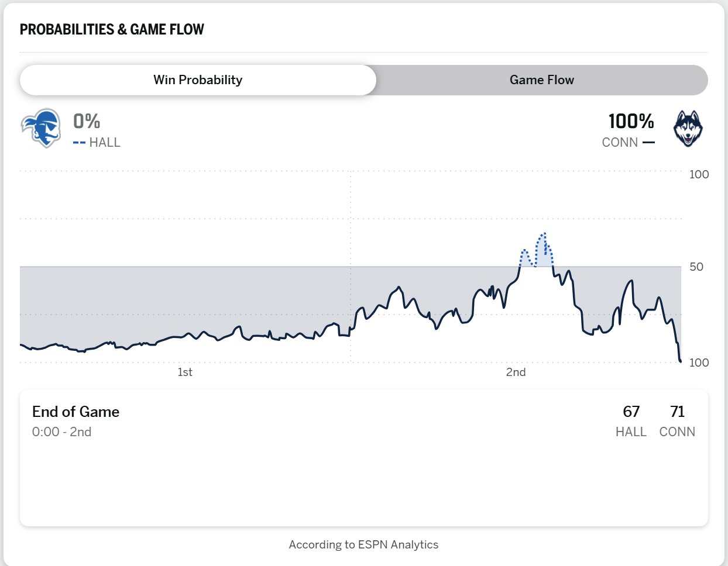Click the Seton Hall pirate logo

[41, 128]
